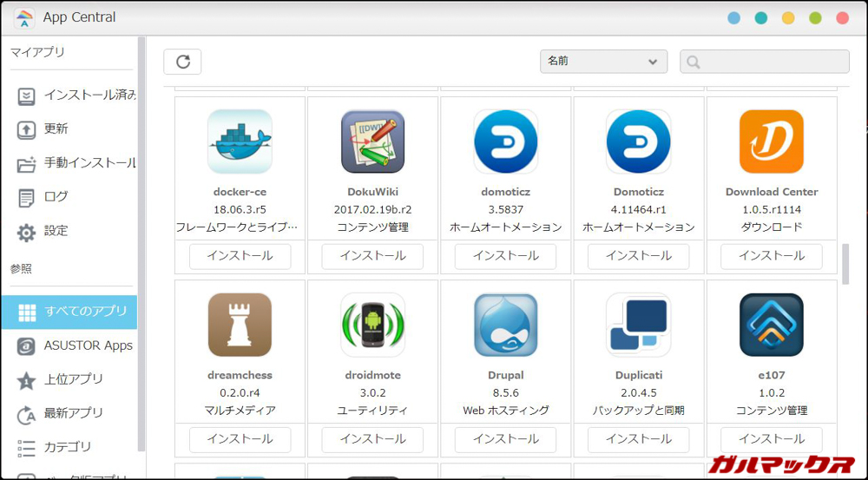Image resolution: width=868 pixels, height=480 pixels.
Task: Click the DokuWiki app icon
Action: click(372, 141)
